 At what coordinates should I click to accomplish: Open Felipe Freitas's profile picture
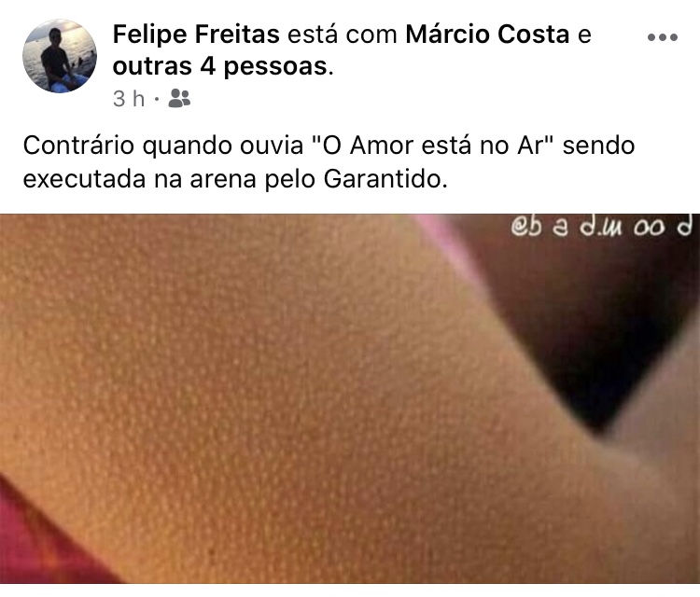(60, 56)
